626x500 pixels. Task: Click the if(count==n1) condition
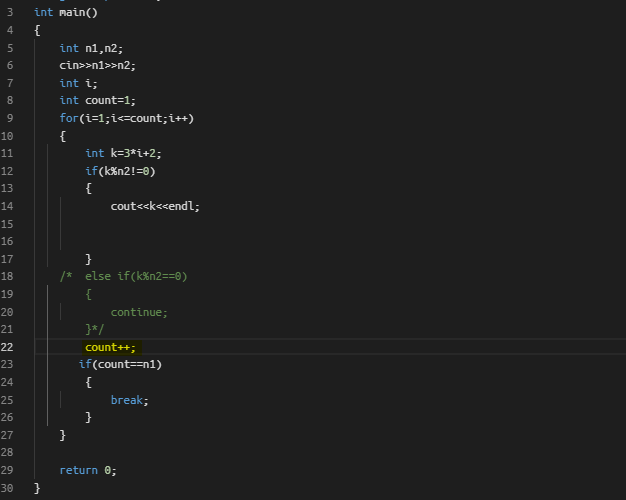120,364
